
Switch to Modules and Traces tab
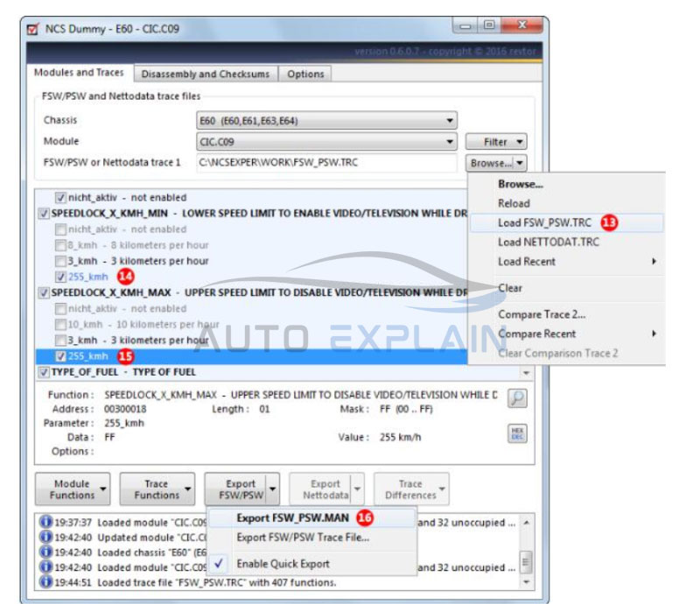pos(79,73)
